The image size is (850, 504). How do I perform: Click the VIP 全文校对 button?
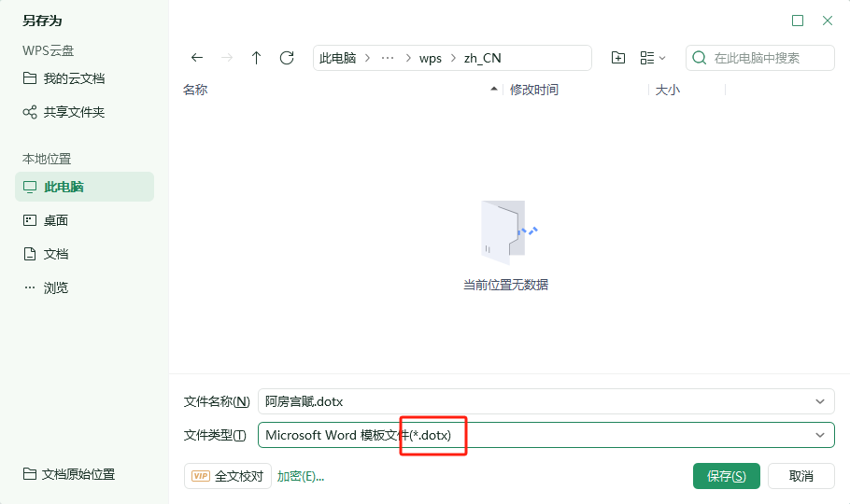tap(228, 476)
